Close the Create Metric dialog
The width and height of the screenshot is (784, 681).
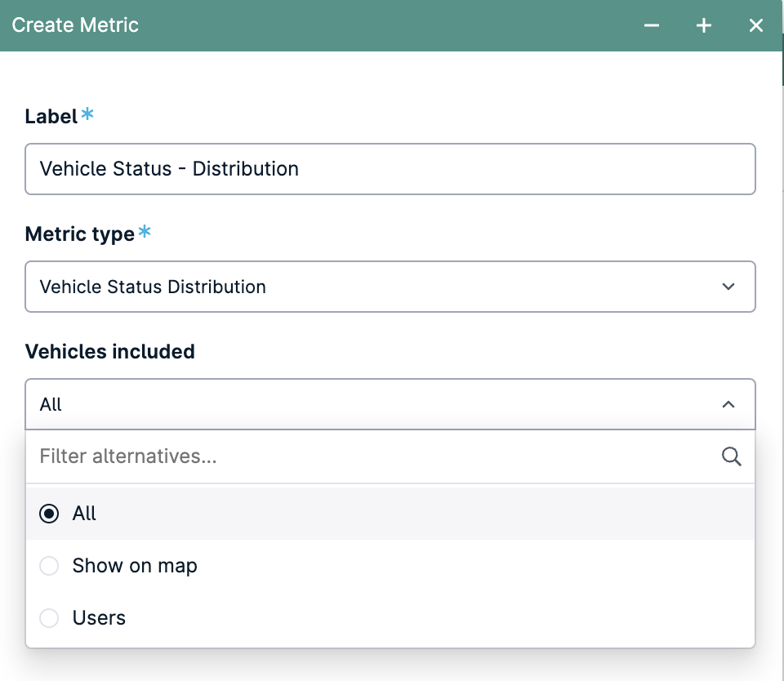[x=756, y=25]
